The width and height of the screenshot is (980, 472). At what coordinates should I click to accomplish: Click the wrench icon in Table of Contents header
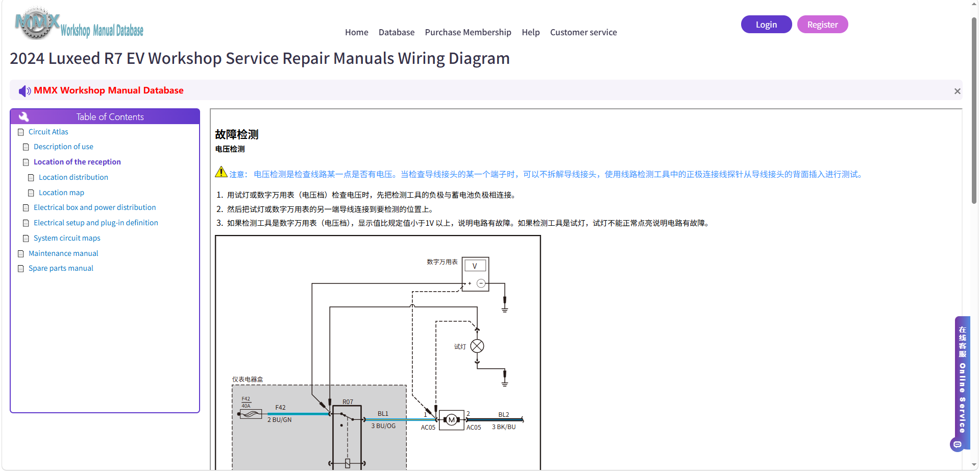(x=23, y=116)
